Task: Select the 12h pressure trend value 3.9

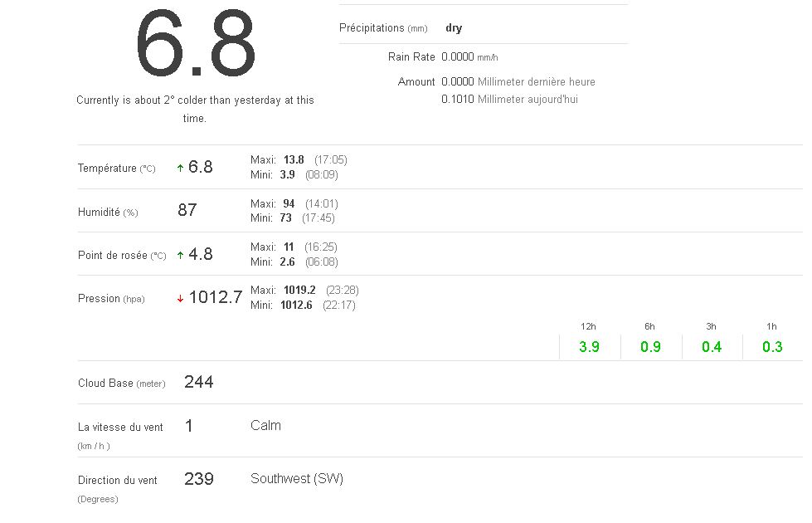Action: point(589,346)
